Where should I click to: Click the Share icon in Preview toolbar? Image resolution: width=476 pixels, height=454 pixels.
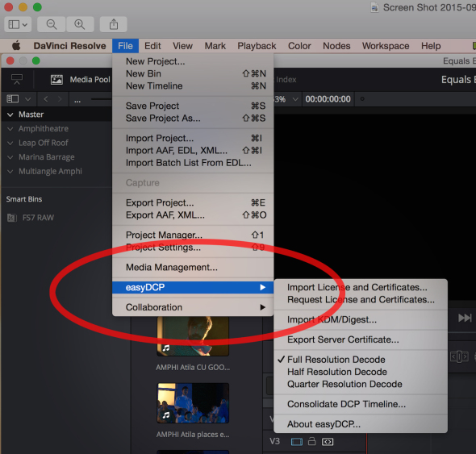(114, 24)
